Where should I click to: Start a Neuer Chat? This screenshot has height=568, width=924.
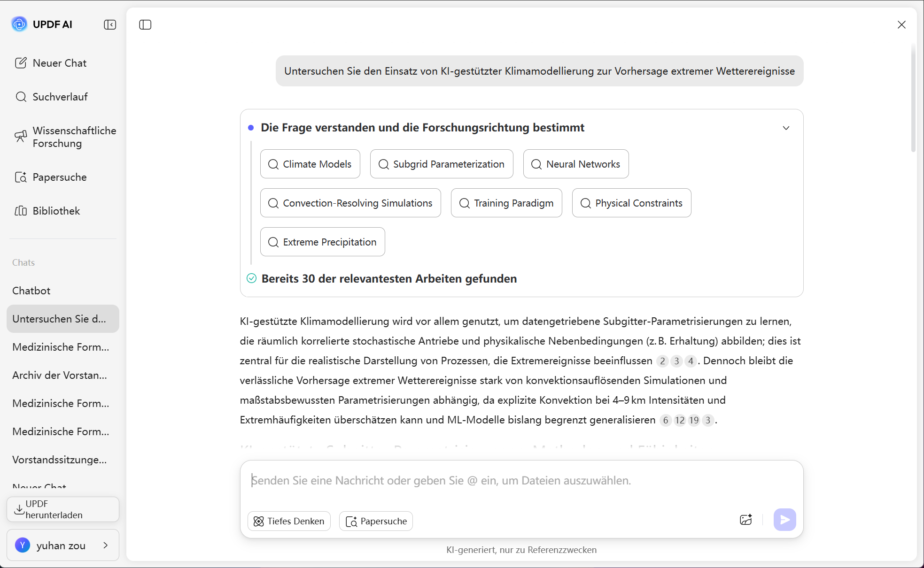pyautogui.click(x=50, y=63)
